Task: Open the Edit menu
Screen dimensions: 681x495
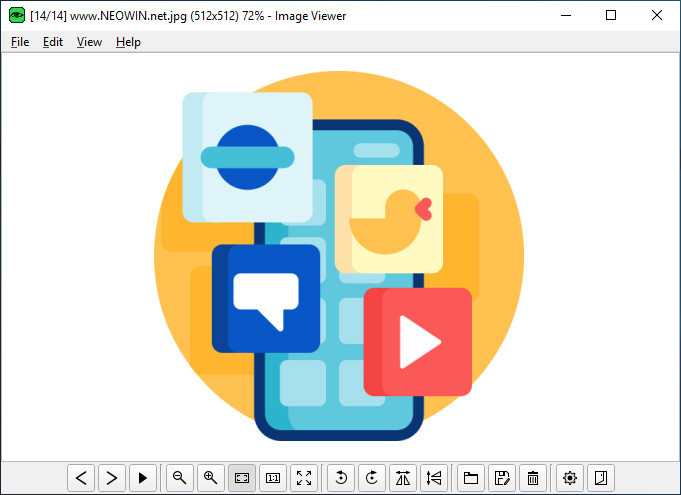Action: point(53,42)
